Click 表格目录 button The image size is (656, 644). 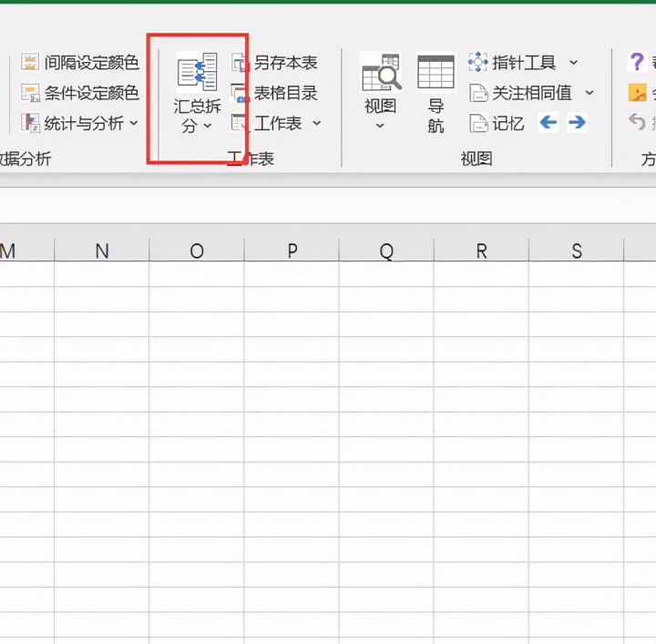coord(275,93)
